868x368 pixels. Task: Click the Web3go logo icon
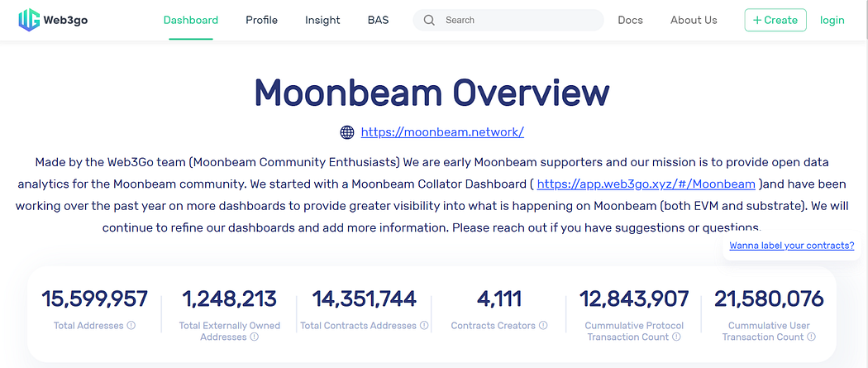click(x=29, y=20)
